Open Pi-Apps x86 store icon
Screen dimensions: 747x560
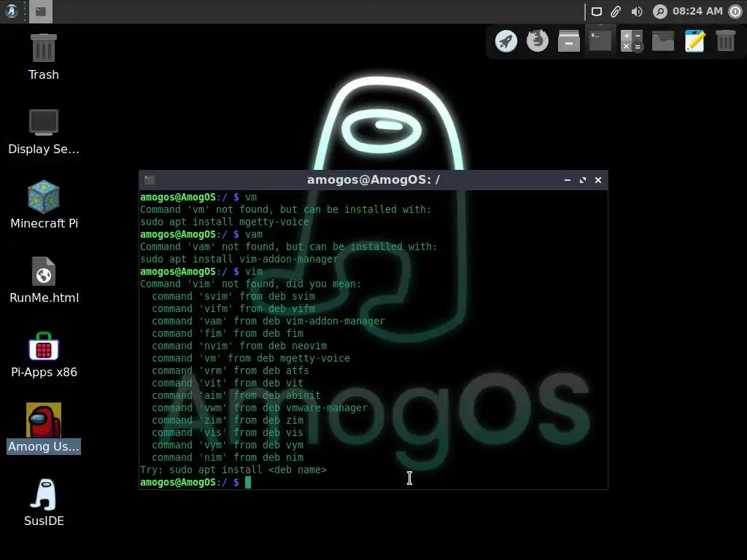point(44,355)
